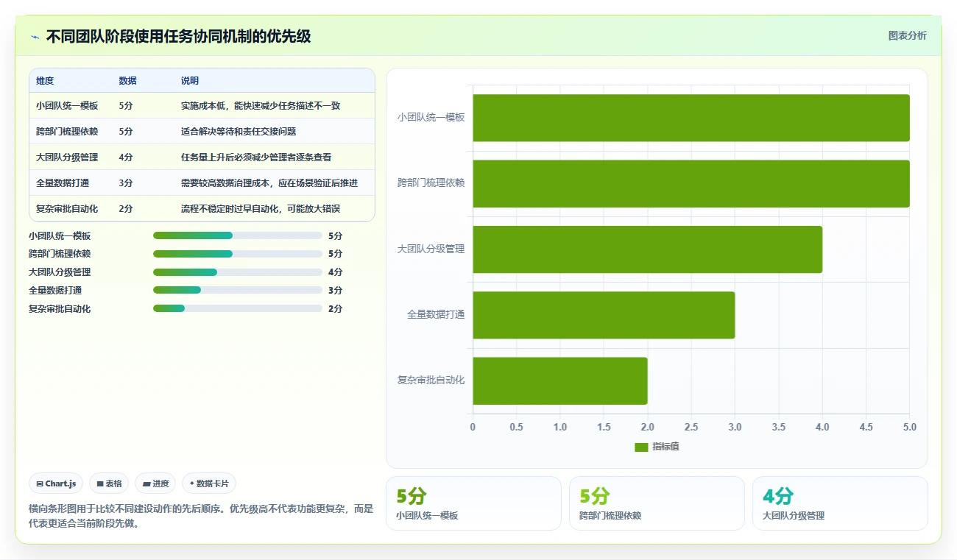Click the icon beside the dashboard title

coord(35,36)
